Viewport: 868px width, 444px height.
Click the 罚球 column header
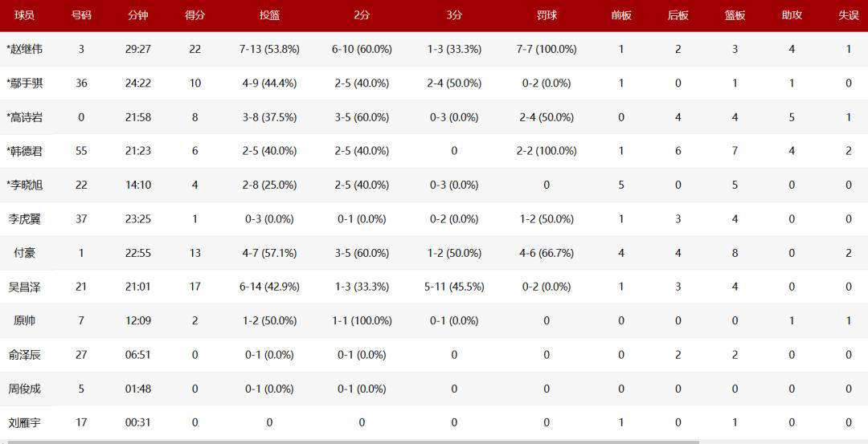coord(547,15)
